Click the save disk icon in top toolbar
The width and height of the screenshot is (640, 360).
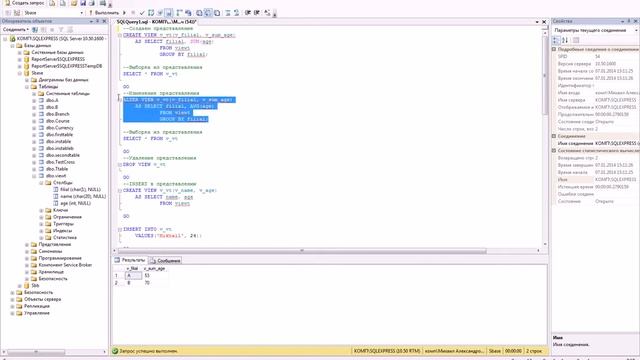(x=83, y=3)
